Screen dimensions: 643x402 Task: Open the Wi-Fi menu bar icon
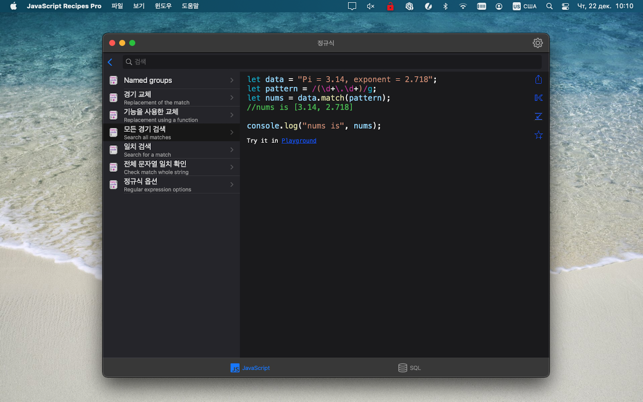coord(463,6)
